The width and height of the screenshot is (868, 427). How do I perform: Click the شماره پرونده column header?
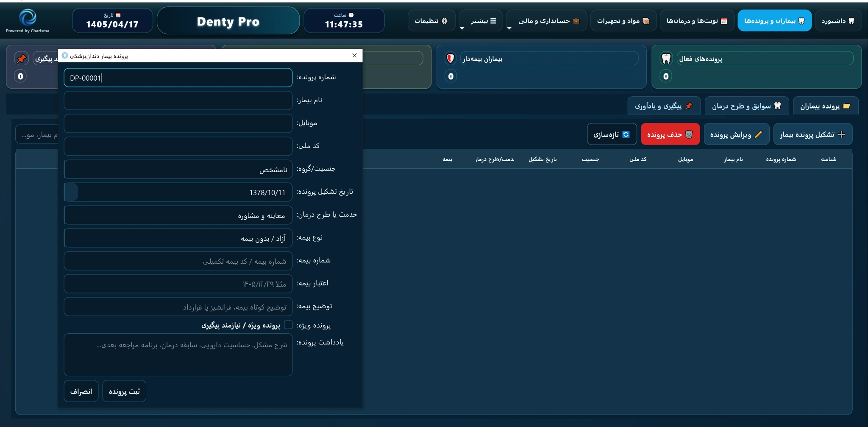coord(781,159)
